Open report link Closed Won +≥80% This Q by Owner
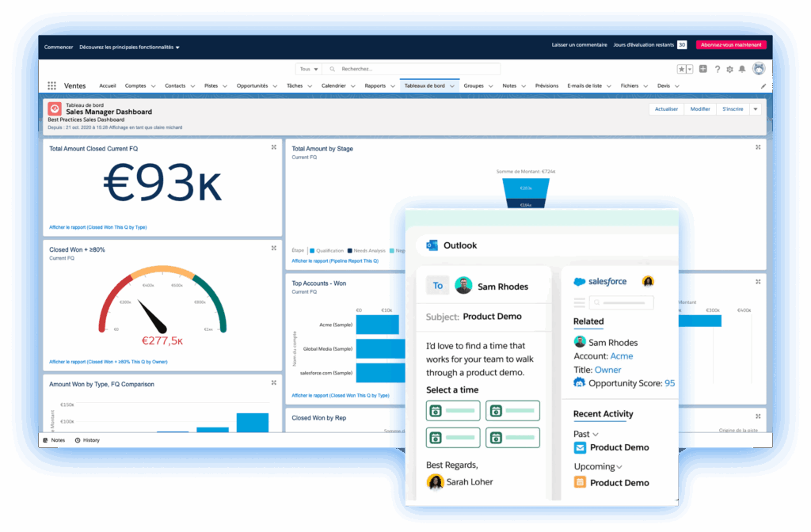811x532 pixels. point(108,362)
